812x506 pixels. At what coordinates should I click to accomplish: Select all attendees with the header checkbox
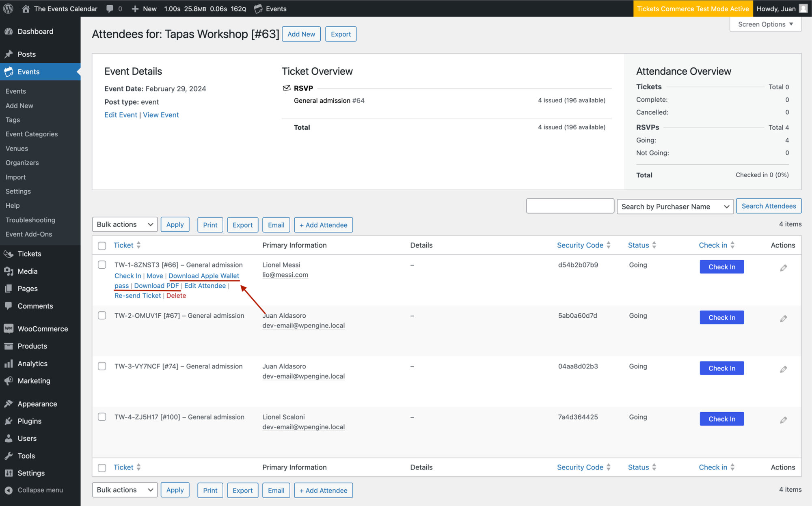(102, 245)
